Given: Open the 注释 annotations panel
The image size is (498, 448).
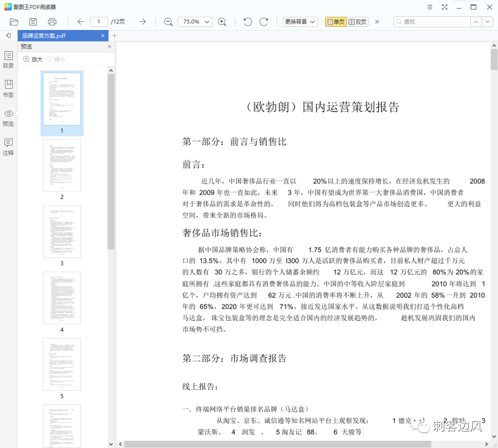Looking at the screenshot, I should pos(8,147).
